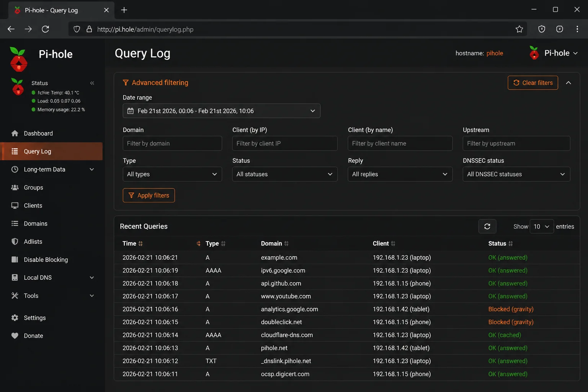Screen dimensions: 588x392
Task: Refresh the Recent Queries table
Action: point(487,227)
